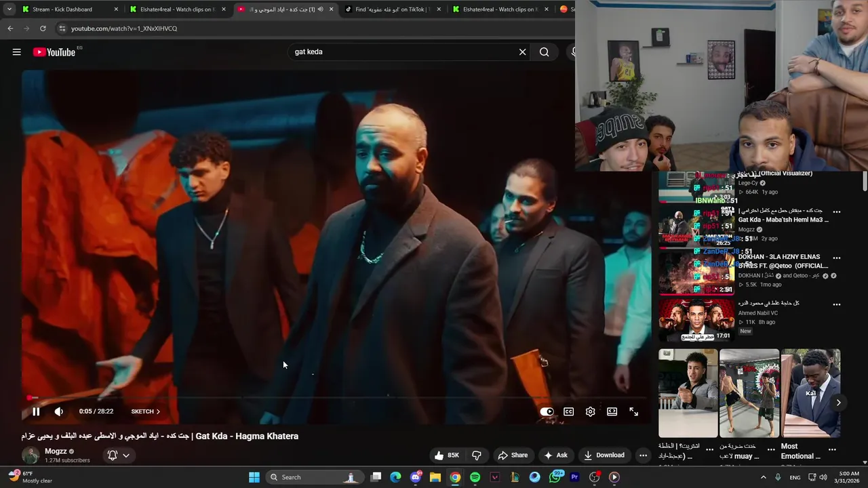Switch to theater mode
Image resolution: width=868 pixels, height=488 pixels.
pyautogui.click(x=612, y=411)
